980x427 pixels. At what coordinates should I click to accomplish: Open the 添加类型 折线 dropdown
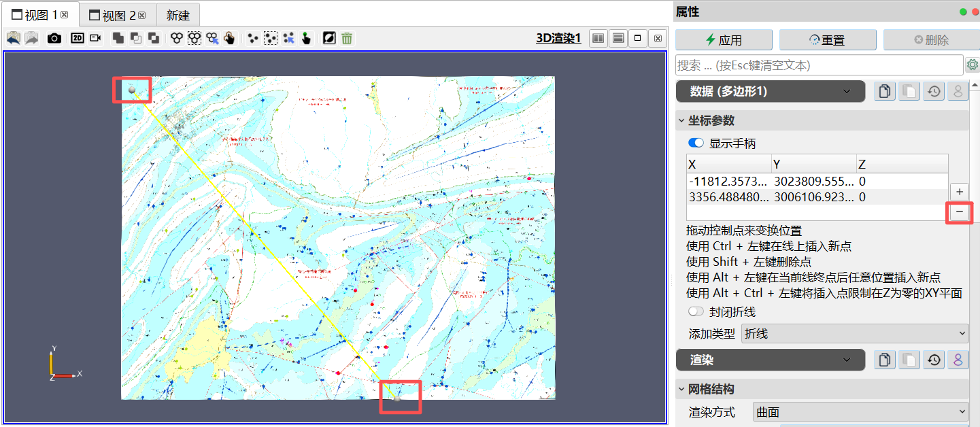(855, 333)
